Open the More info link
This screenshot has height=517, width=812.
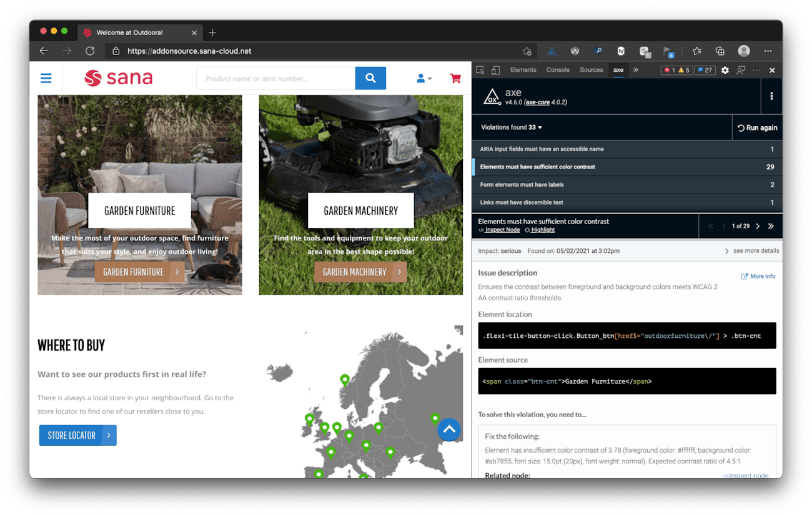pyautogui.click(x=758, y=276)
